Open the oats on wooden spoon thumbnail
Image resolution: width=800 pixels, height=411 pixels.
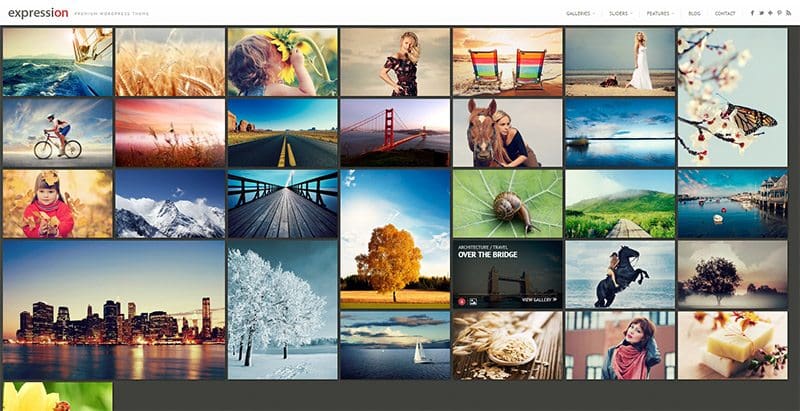pyautogui.click(x=508, y=345)
